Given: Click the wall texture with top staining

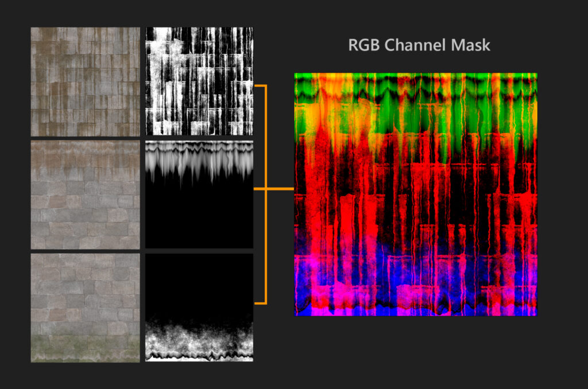Looking at the screenshot, I should pyautogui.click(x=85, y=195).
